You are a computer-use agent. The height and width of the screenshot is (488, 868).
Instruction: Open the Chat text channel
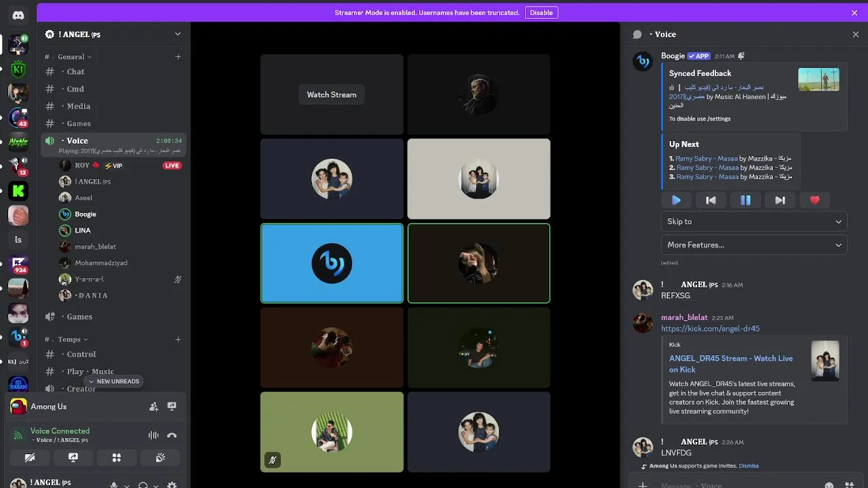113,72
